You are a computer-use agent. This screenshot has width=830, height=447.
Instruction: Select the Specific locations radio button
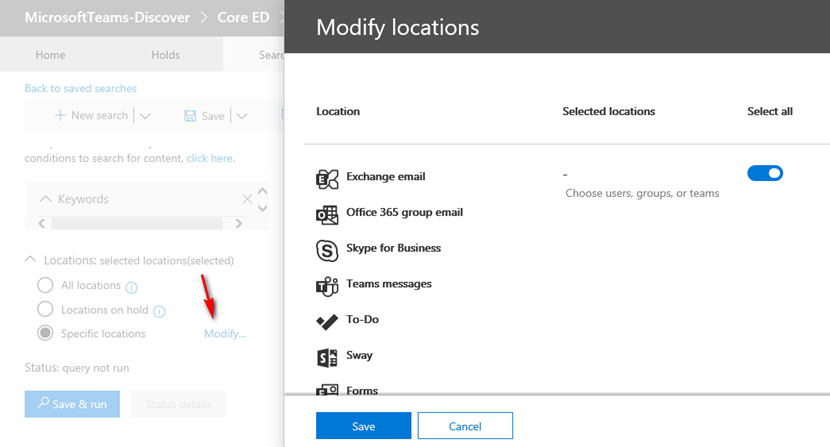pyautogui.click(x=46, y=333)
